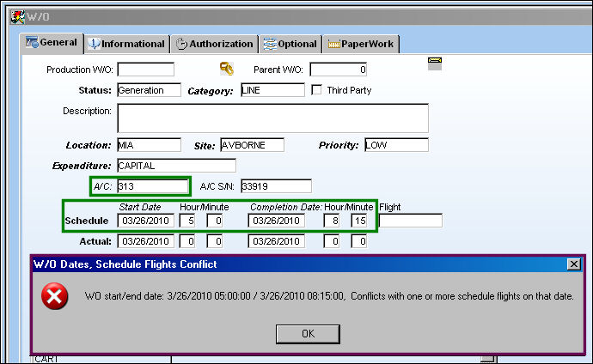Click the Site field showing AVBORNE
593x364 pixels.
tap(253, 145)
